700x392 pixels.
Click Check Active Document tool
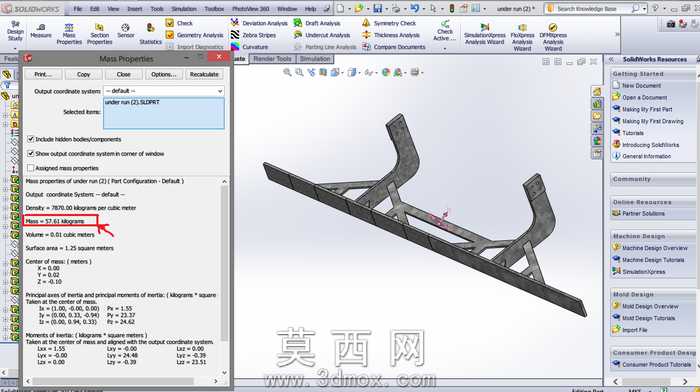[x=445, y=30]
